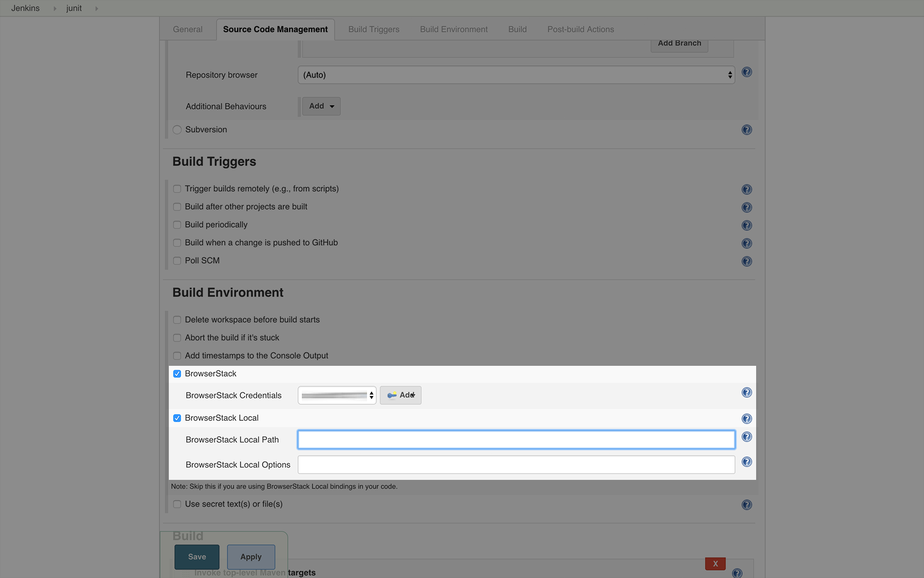Open help for Subversion option
924x578 pixels.
click(747, 129)
